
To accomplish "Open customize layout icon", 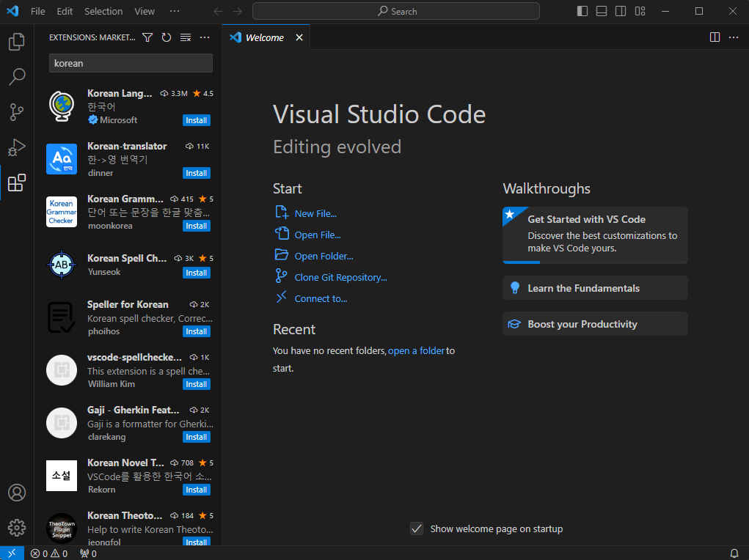I will (x=640, y=11).
